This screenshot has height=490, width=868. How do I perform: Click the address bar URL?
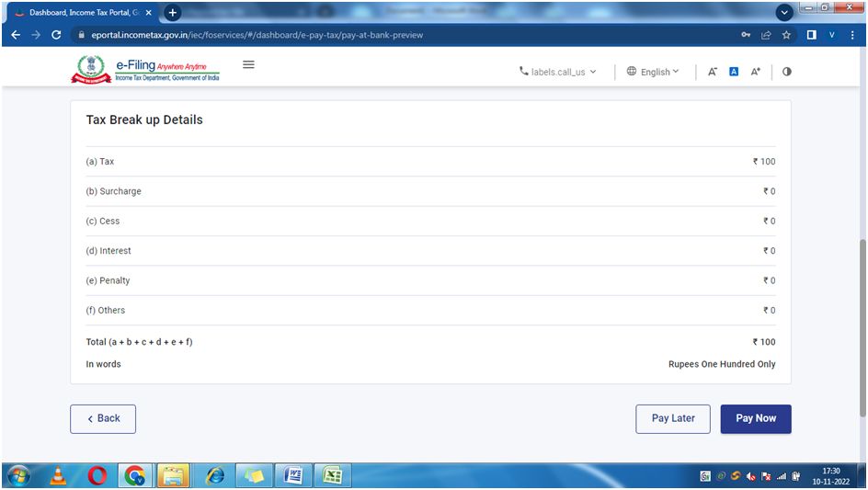click(x=257, y=35)
